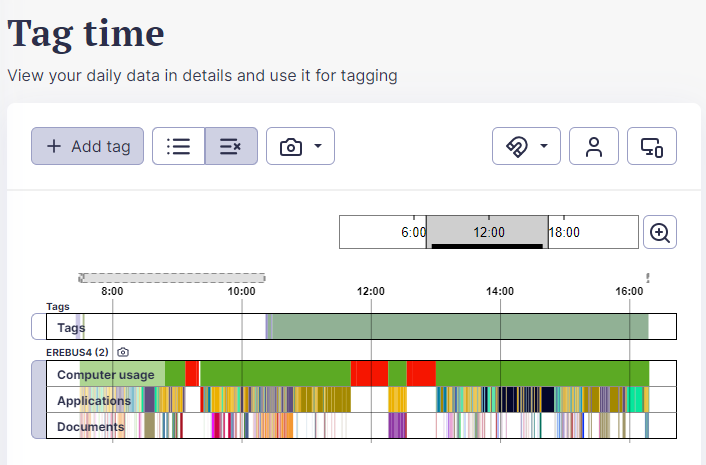This screenshot has width=706, height=465.
Task: Click the dashed selection bar above the timeline
Action: point(172,278)
